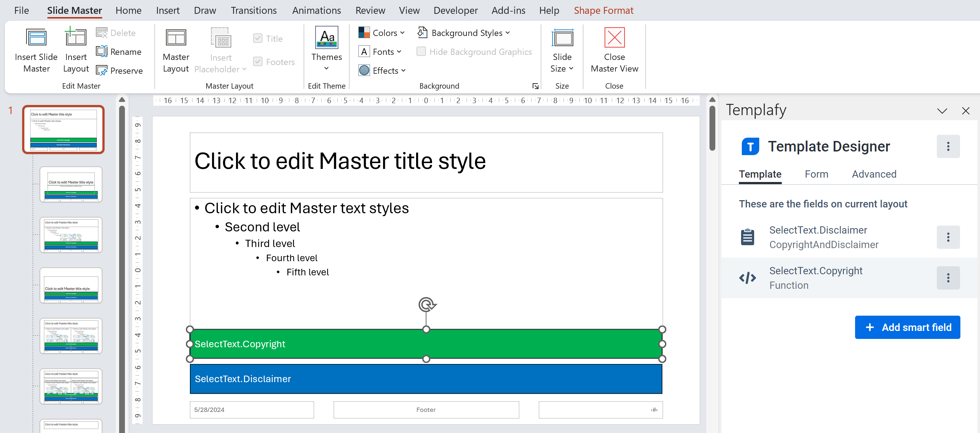Select the SelectText.Disclaimer field entry
This screenshot has height=433, width=980.
(x=849, y=237)
